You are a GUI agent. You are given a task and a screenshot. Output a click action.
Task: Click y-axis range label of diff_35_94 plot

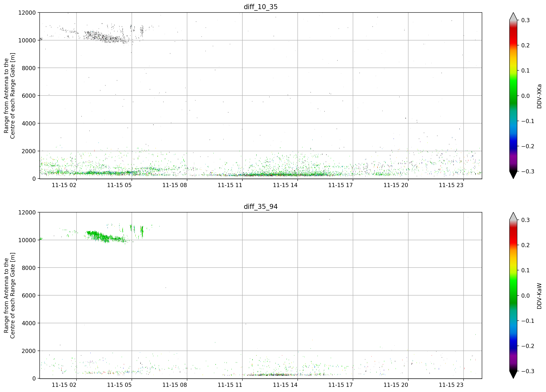pyautogui.click(x=9, y=295)
